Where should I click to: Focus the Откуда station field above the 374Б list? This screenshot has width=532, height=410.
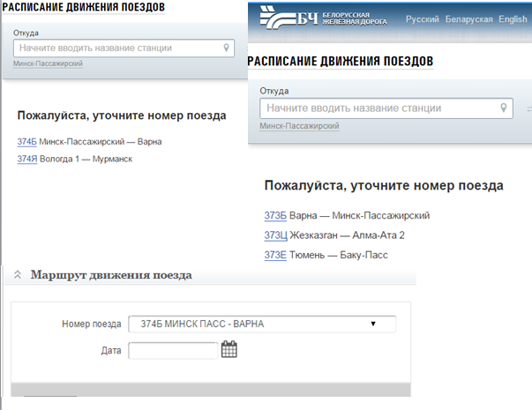[x=115, y=48]
